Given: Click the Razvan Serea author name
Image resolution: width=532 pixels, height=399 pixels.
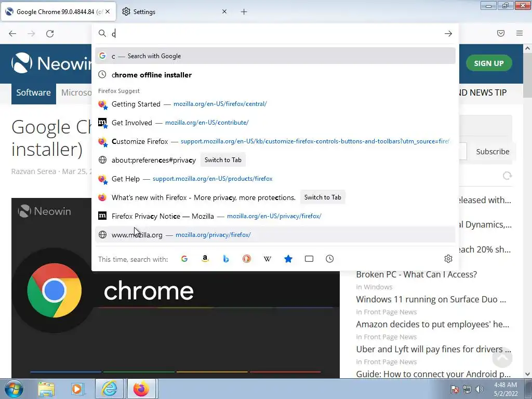Looking at the screenshot, I should click(x=34, y=171).
